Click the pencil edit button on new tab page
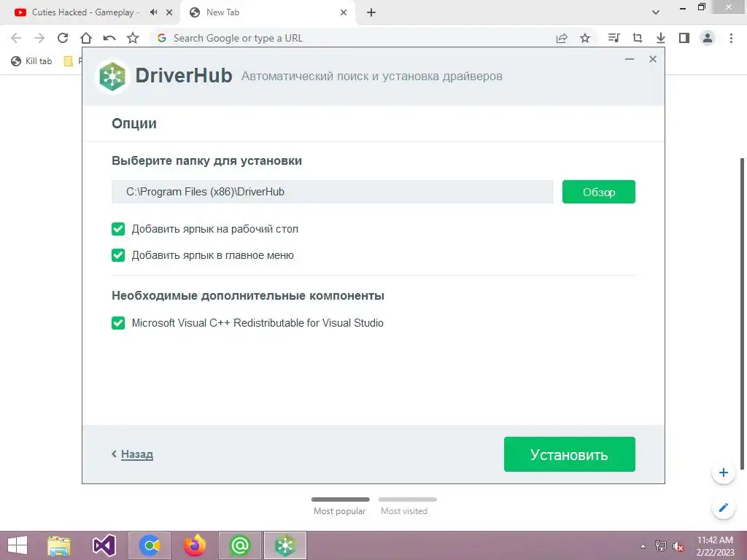The image size is (747, 560). point(723,507)
